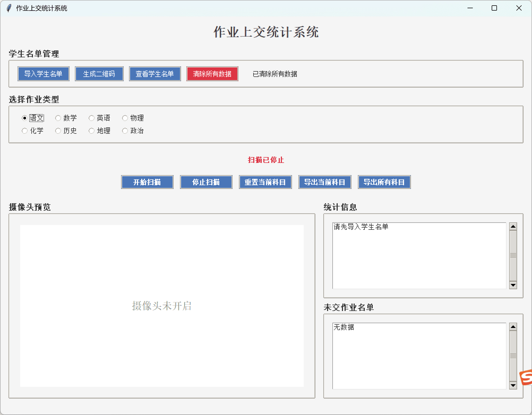Click 清除所有数据 to clear all data
The width and height of the screenshot is (532, 415).
[x=212, y=74]
